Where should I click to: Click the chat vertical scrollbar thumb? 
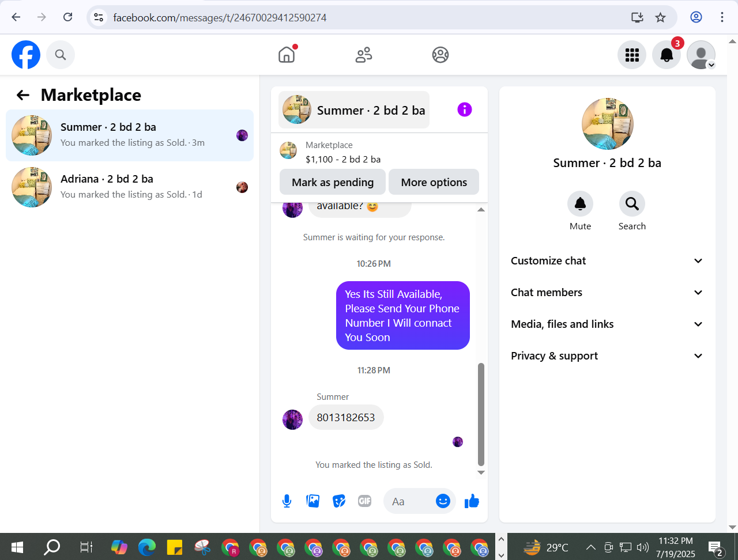(481, 414)
